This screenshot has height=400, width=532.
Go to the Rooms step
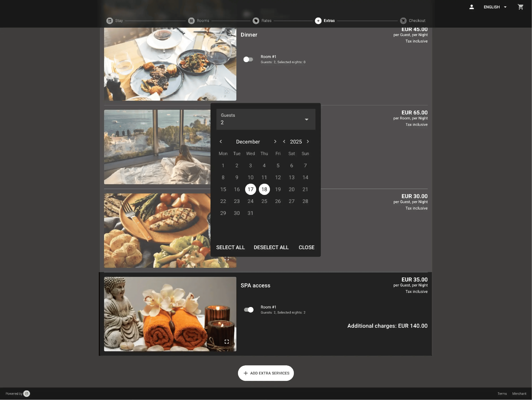[x=199, y=21]
